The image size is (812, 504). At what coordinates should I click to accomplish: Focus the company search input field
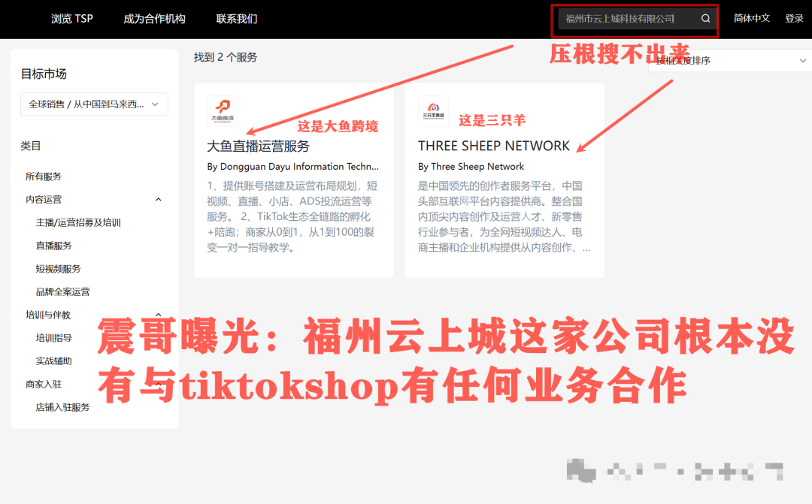click(x=624, y=19)
